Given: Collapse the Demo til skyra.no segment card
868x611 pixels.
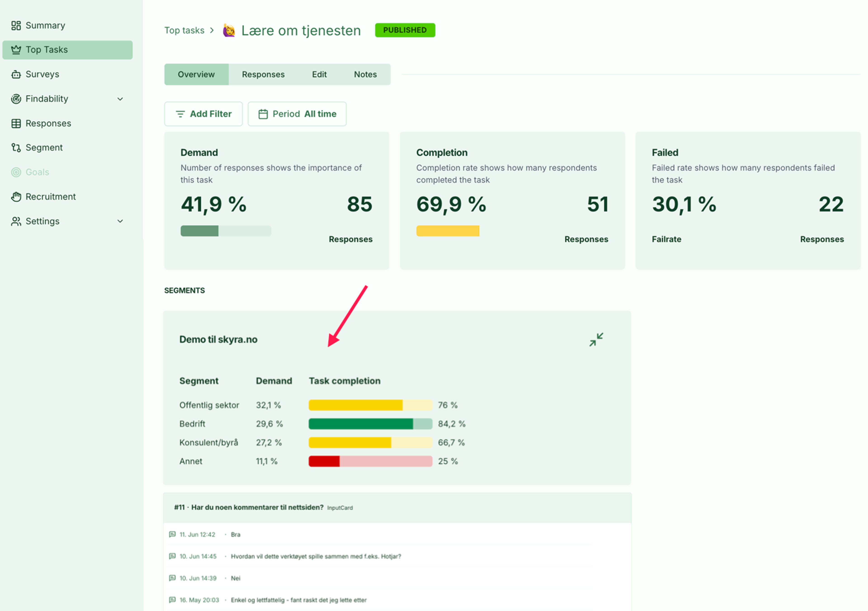Looking at the screenshot, I should click(x=596, y=339).
